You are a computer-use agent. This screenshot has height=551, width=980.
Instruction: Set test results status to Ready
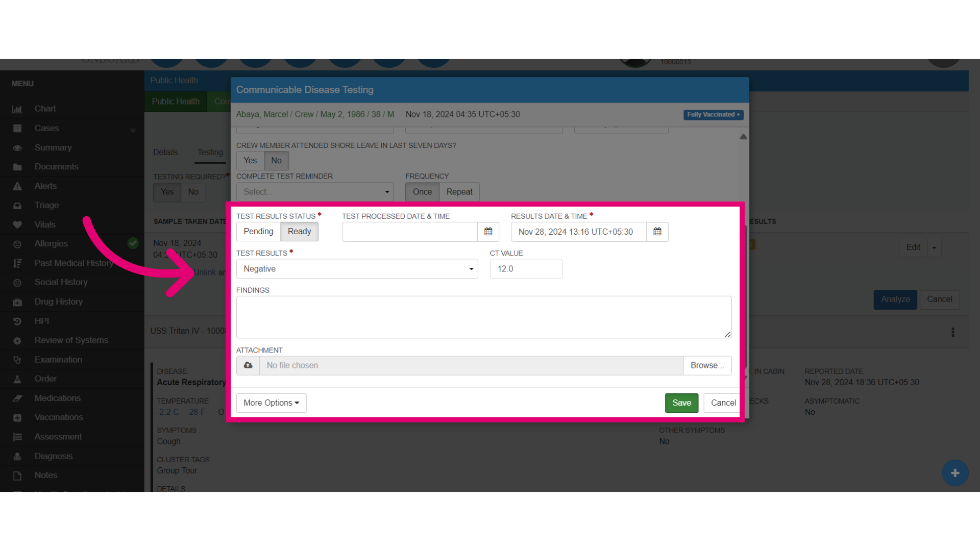click(299, 232)
